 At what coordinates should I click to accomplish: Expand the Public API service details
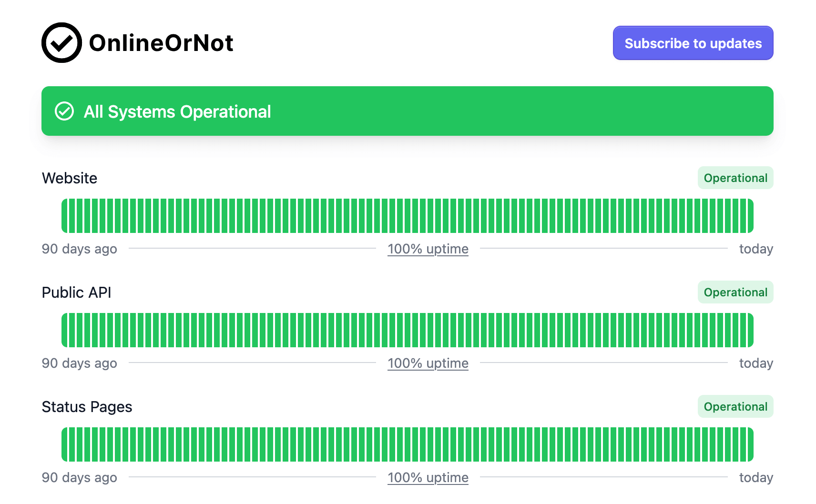coord(76,292)
